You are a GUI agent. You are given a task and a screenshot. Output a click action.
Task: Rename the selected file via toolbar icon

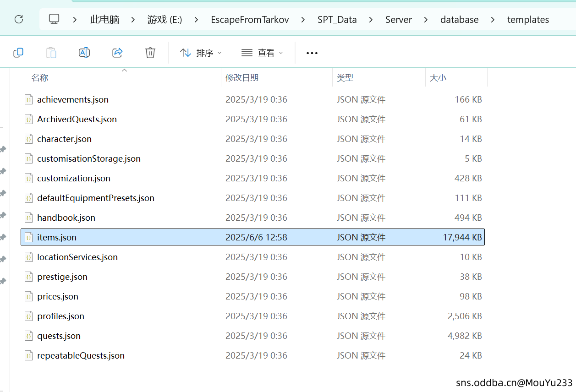pos(84,53)
